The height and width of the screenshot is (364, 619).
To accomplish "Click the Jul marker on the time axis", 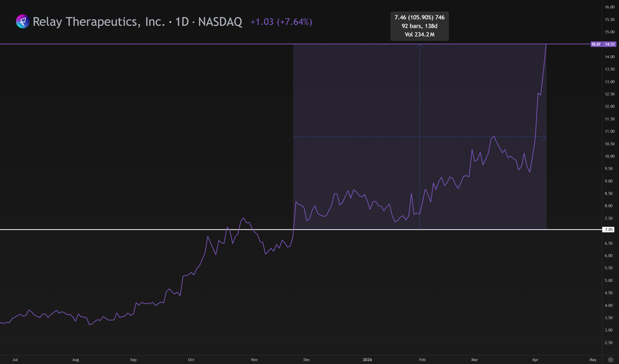I will [15, 360].
